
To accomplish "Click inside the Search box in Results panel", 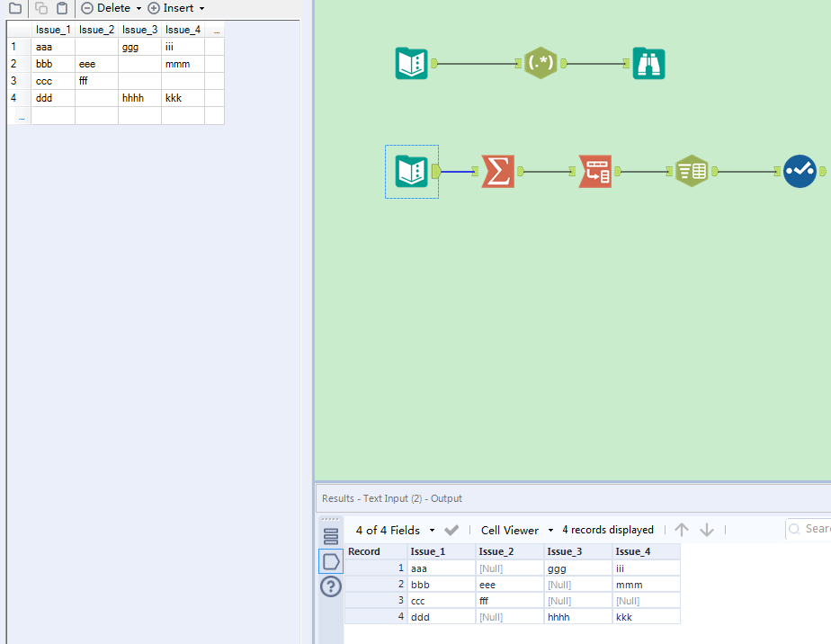I will [814, 529].
